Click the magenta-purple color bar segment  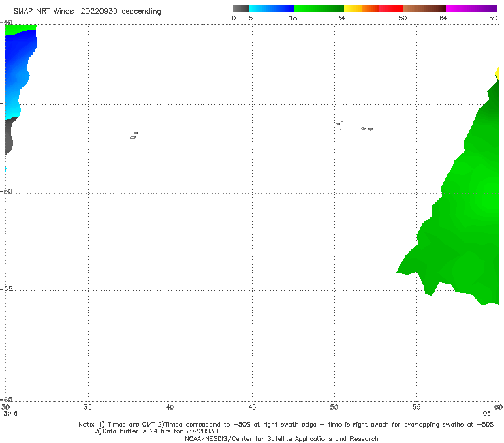471,8
